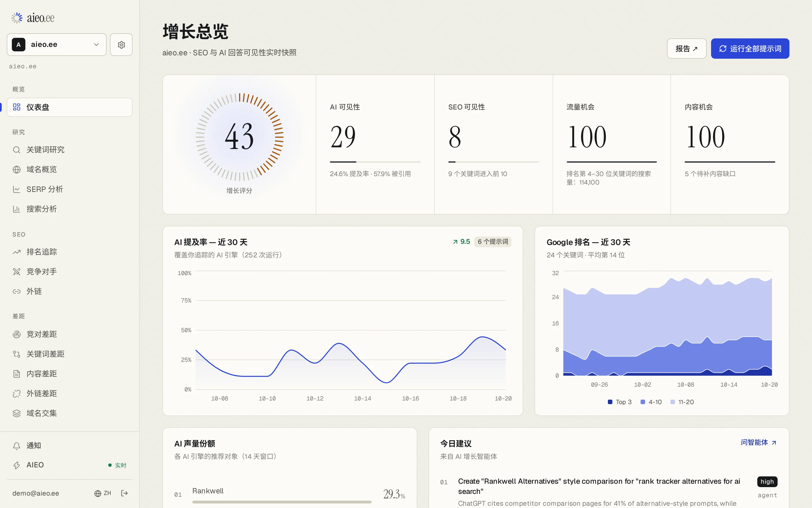This screenshot has height=508, width=812.
Task: Click the 实时 status indicator
Action: (117, 465)
